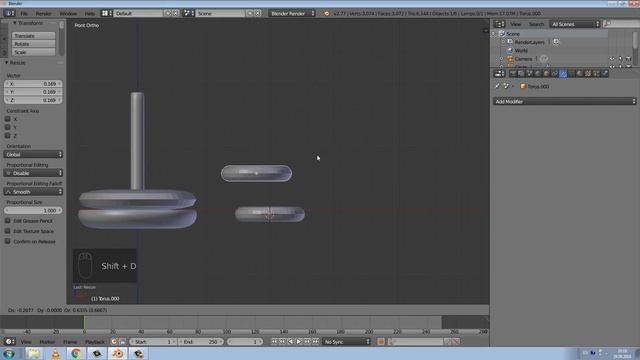640x360 pixels.
Task: Toggle the Z constraint axis checkbox
Action: pyautogui.click(x=8, y=136)
